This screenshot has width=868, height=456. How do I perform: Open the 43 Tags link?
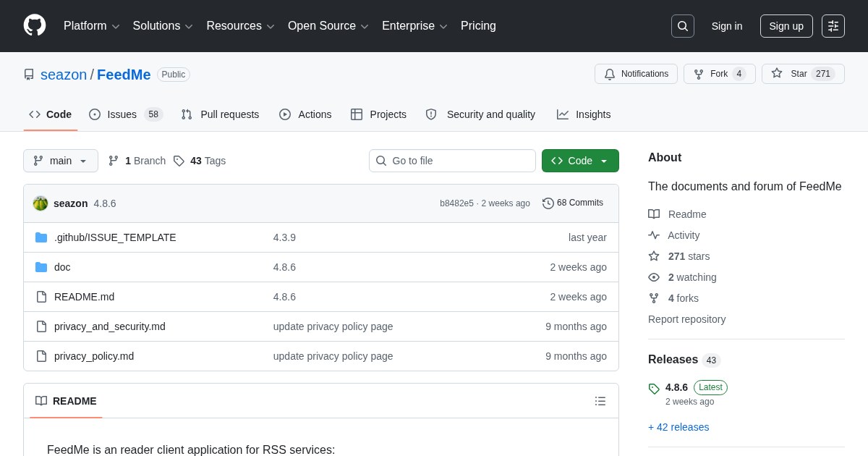point(200,161)
